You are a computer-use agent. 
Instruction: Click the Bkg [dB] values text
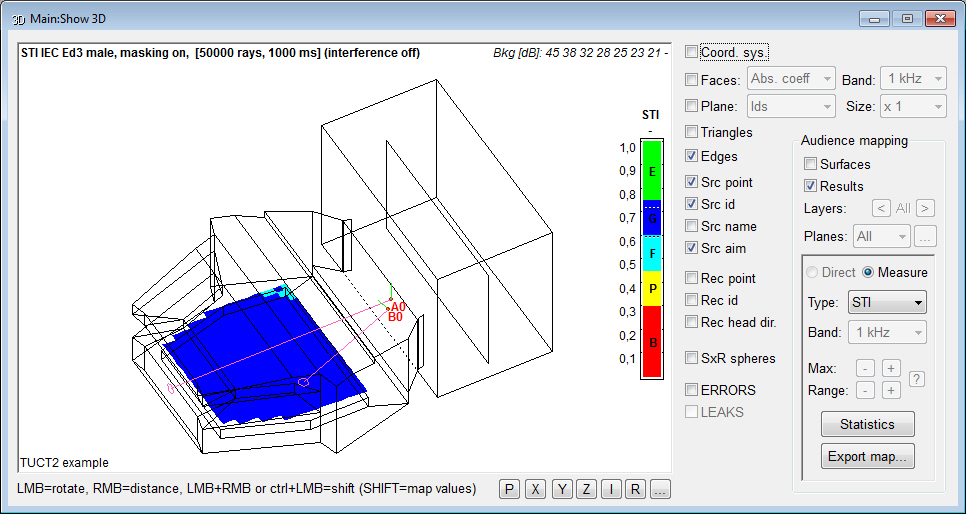click(580, 53)
